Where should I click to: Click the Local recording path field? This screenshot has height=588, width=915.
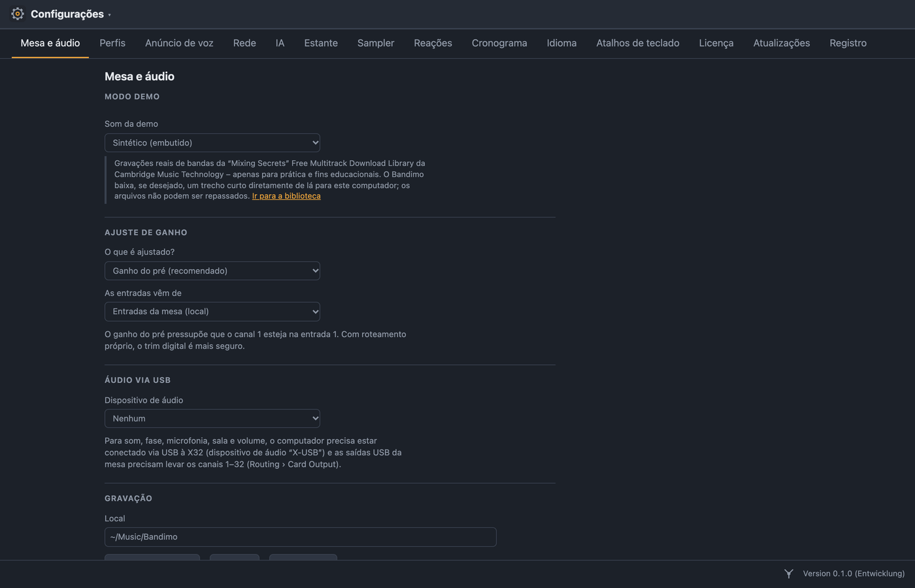click(301, 537)
